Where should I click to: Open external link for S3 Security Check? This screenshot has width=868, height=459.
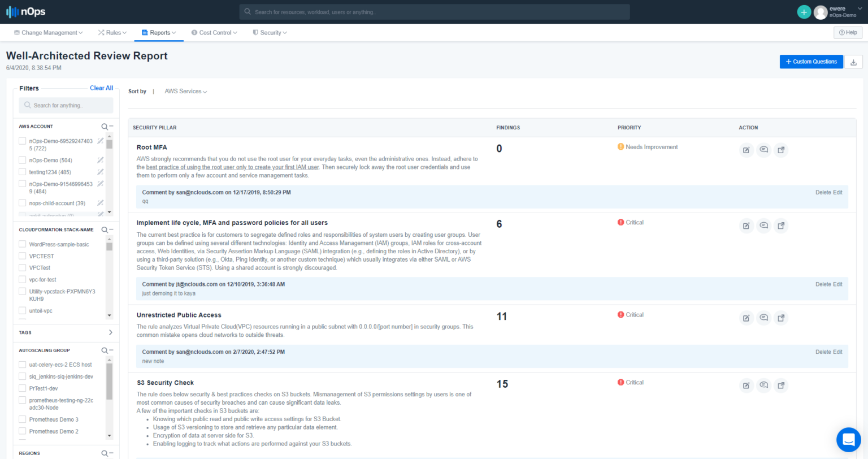tap(781, 385)
